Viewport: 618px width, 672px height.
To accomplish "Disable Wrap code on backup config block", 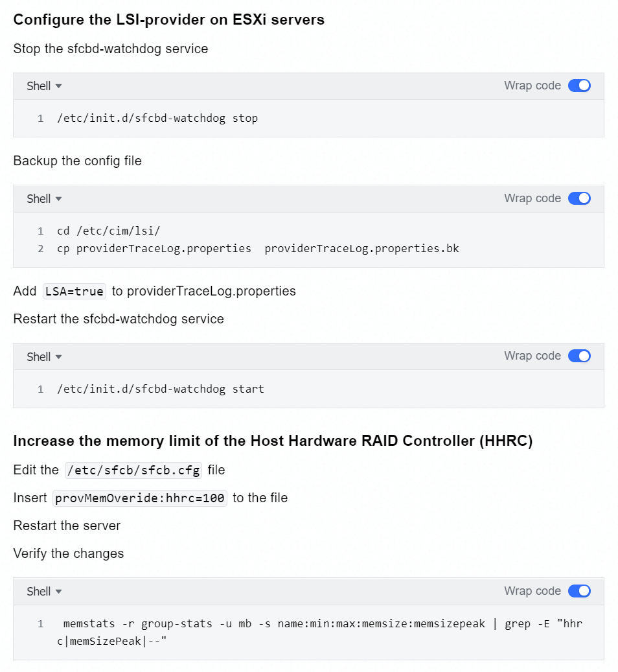I will 579,198.
